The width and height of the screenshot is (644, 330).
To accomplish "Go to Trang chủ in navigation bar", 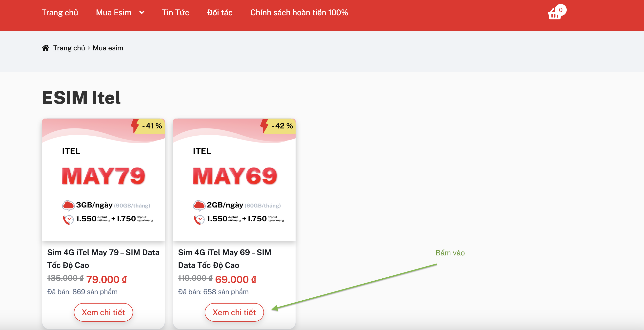I will (60, 13).
